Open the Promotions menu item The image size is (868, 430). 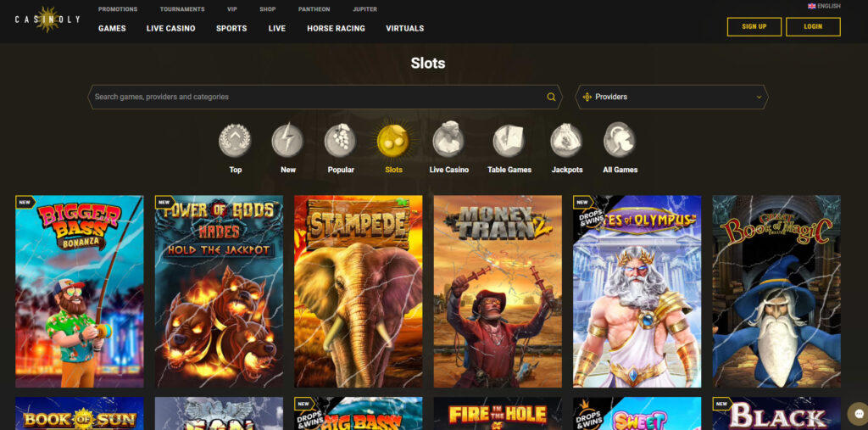pyautogui.click(x=118, y=9)
